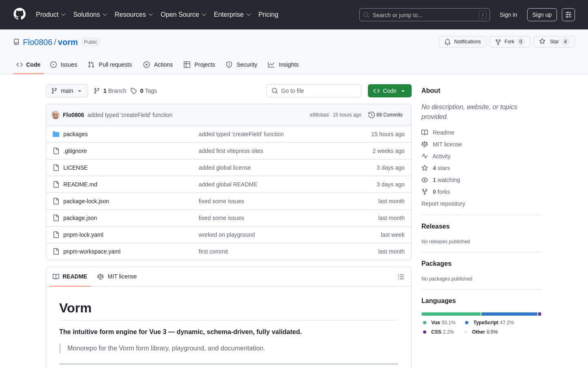This screenshot has height=368, width=588.
Task: Click the eye icon beside 1 watching
Action: (425, 180)
